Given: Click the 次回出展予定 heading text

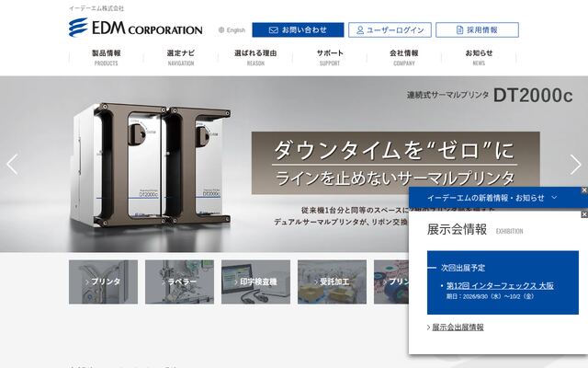Looking at the screenshot, I should coord(463,268).
